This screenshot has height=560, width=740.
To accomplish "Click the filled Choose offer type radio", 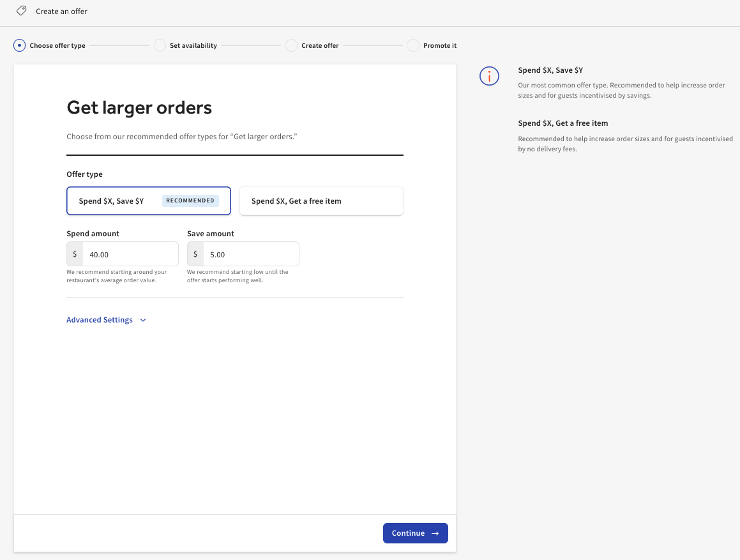I will pyautogui.click(x=19, y=45).
